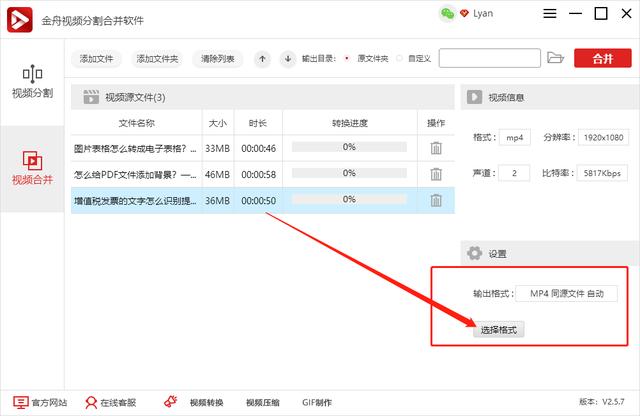This screenshot has width=640, height=416.
Task: Select the file 怎么给PDF文件添加背景
Action: pos(135,175)
